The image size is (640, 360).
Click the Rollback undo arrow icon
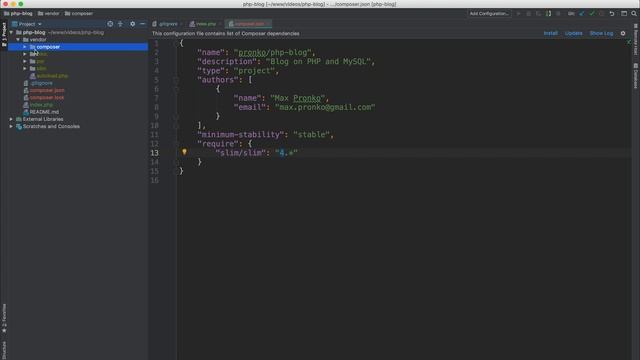point(612,13)
